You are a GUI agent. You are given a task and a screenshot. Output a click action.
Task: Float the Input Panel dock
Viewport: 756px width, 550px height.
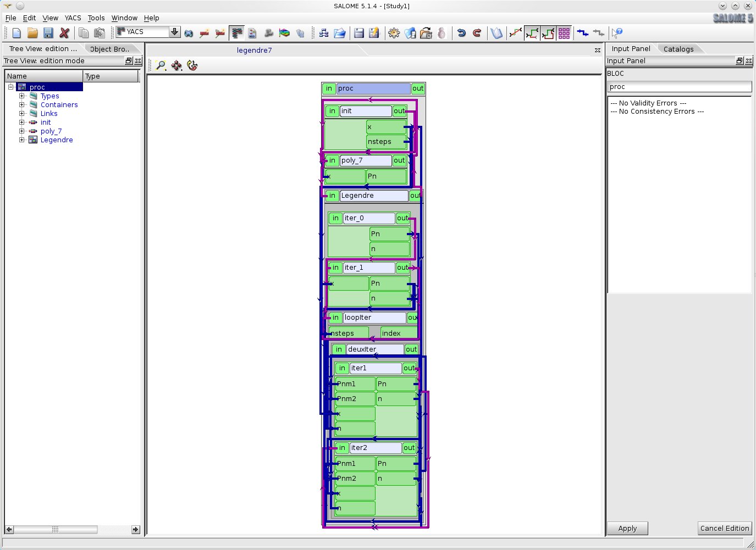[x=740, y=61]
